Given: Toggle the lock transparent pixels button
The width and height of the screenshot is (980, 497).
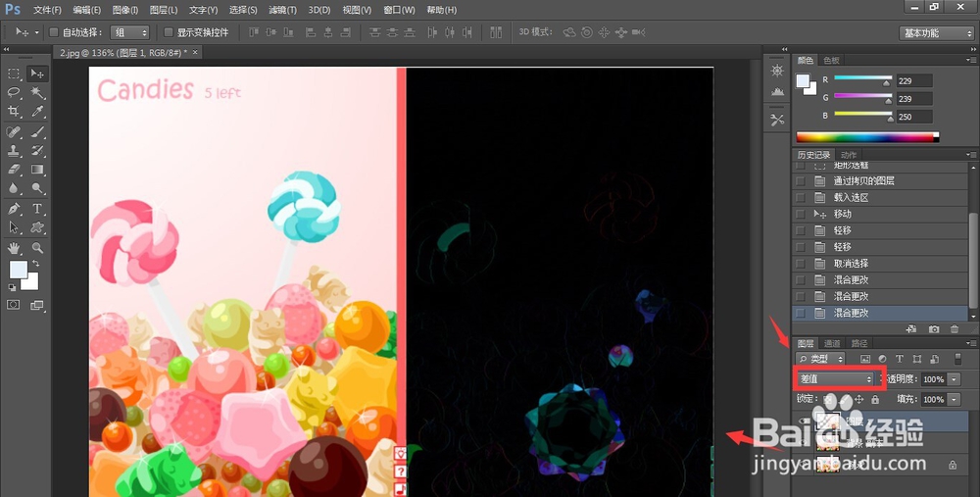Looking at the screenshot, I should click(828, 399).
